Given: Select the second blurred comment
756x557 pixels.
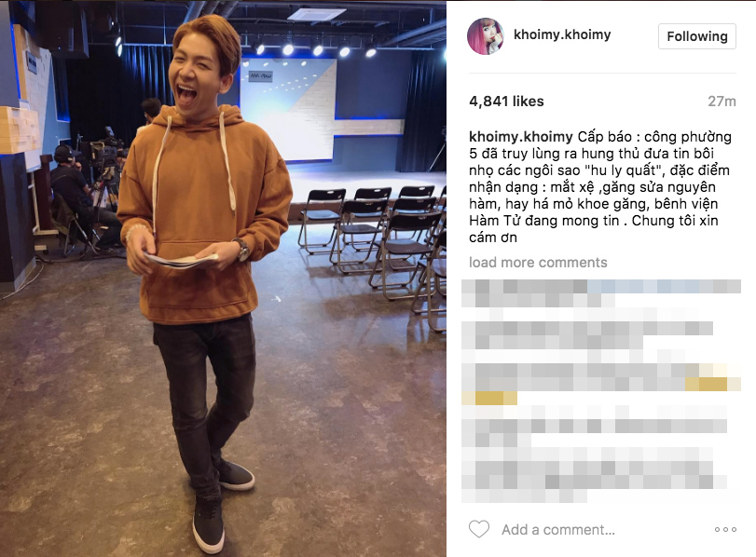Looking at the screenshot, I should (587, 335).
